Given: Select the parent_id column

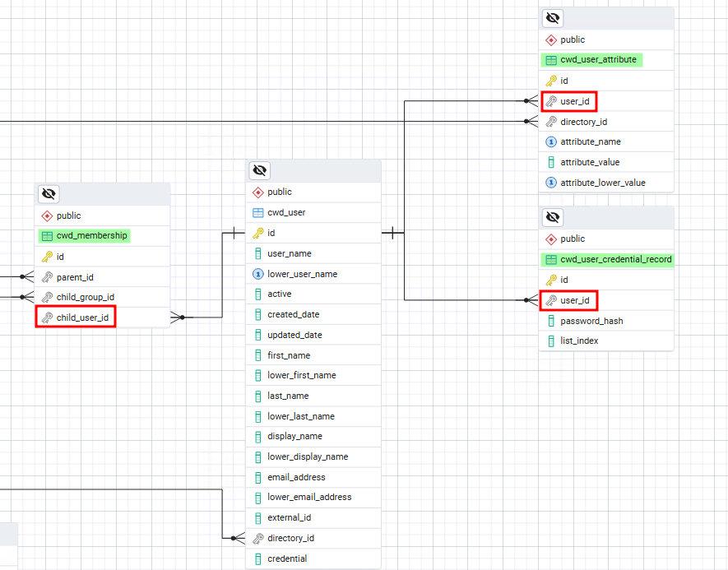Looking at the screenshot, I should (75, 277).
